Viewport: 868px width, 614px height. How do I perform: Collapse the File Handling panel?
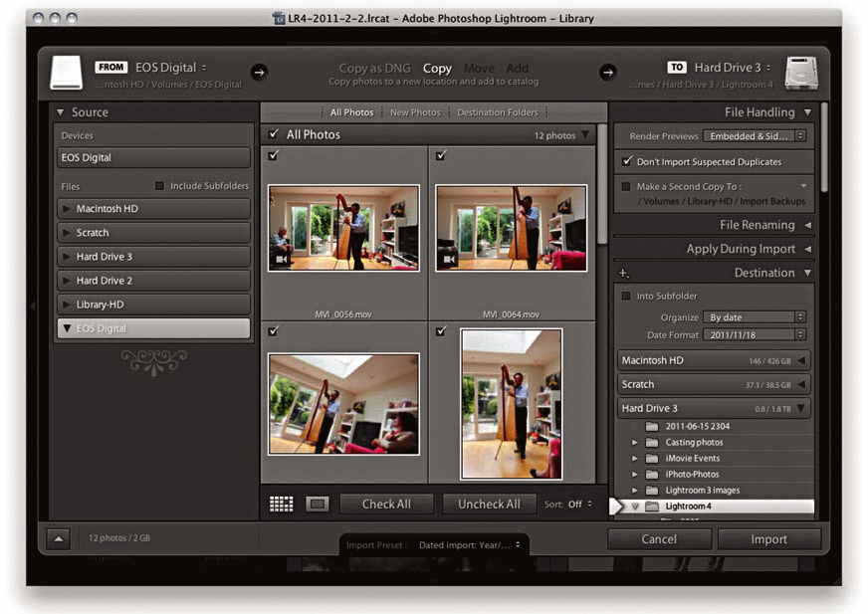[808, 112]
